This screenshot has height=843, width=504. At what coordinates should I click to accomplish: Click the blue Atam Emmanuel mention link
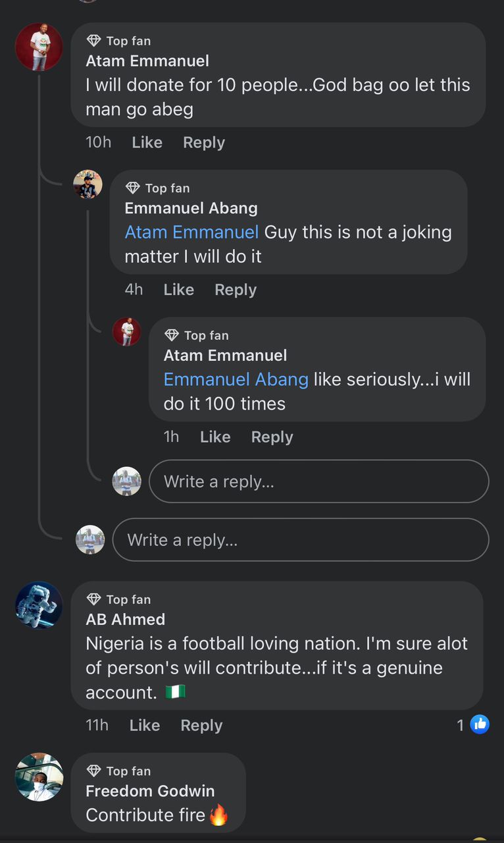click(191, 232)
